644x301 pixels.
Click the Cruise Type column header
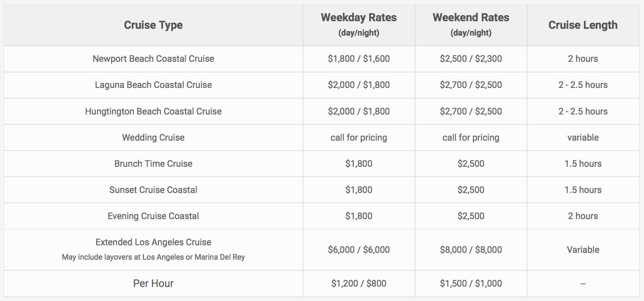153,25
